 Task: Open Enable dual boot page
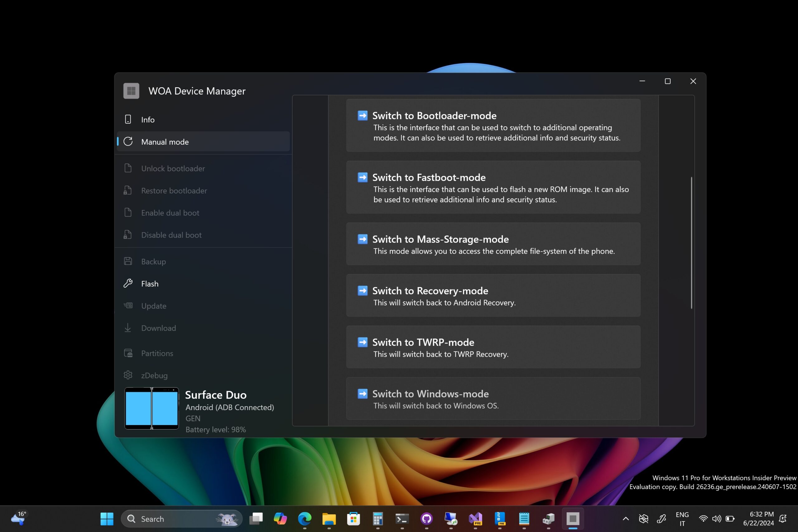coord(203,213)
